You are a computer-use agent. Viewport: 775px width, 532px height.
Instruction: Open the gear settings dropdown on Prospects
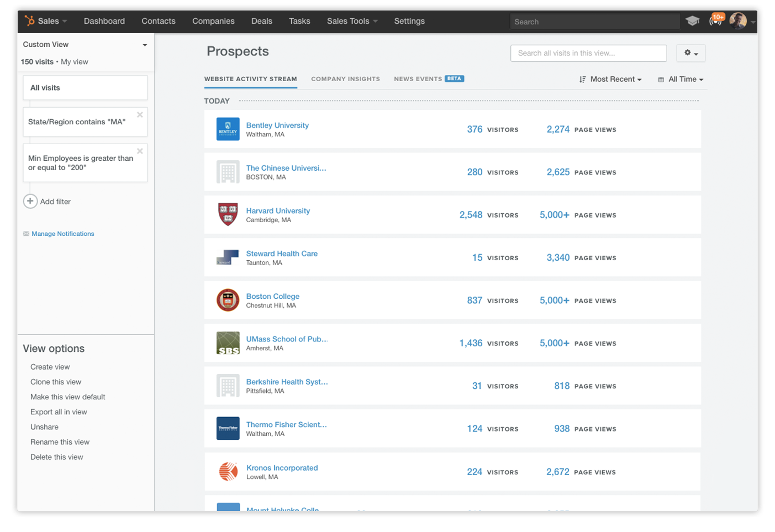click(x=691, y=53)
